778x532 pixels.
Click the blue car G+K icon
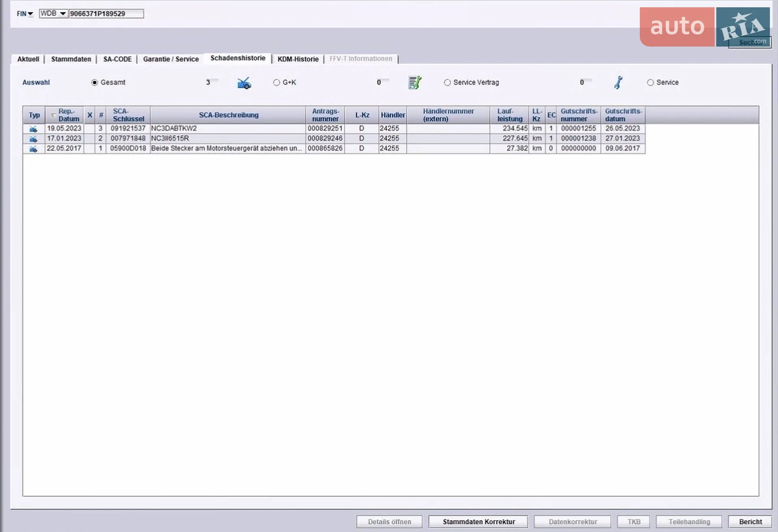click(244, 83)
